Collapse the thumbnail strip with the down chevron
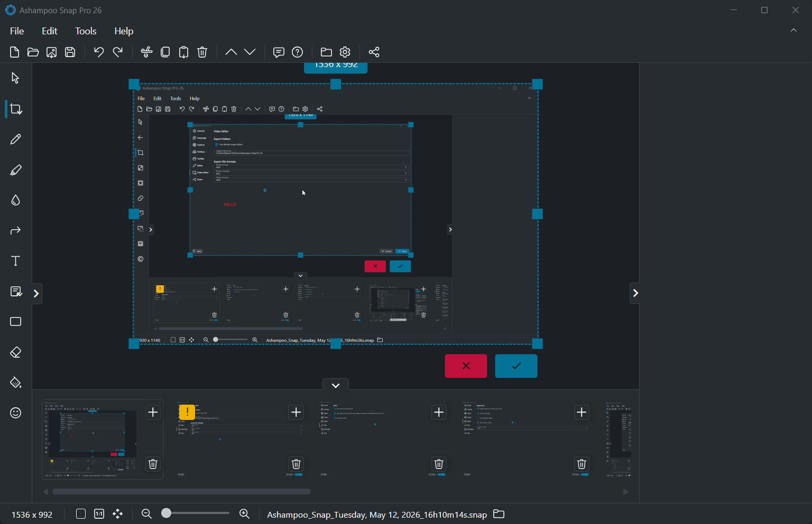The width and height of the screenshot is (812, 524). [336, 385]
